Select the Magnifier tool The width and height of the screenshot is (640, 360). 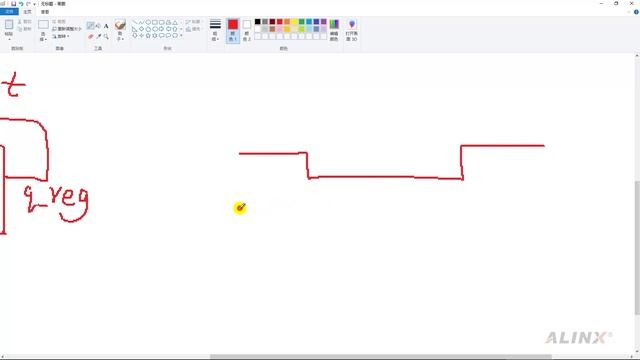(x=106, y=36)
